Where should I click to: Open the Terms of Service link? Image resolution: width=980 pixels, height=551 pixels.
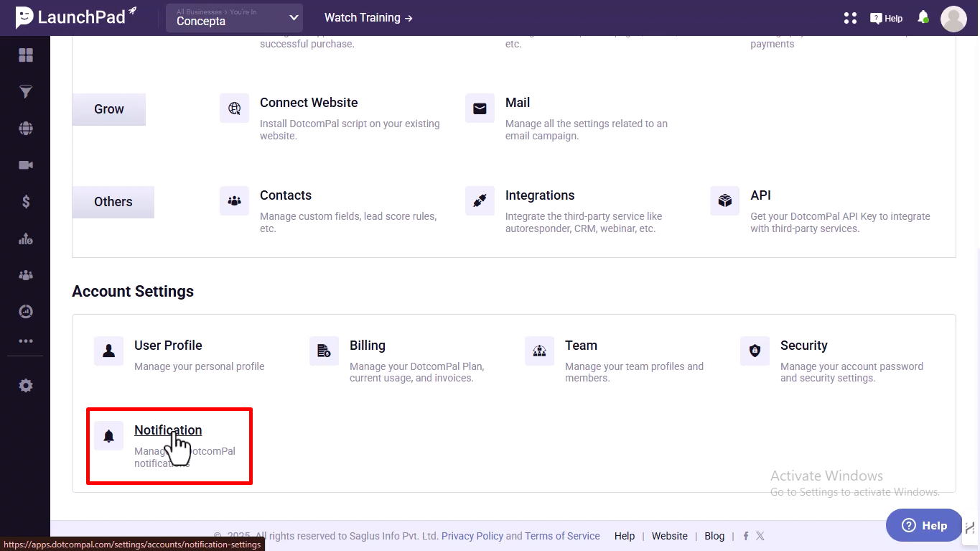[x=562, y=536]
